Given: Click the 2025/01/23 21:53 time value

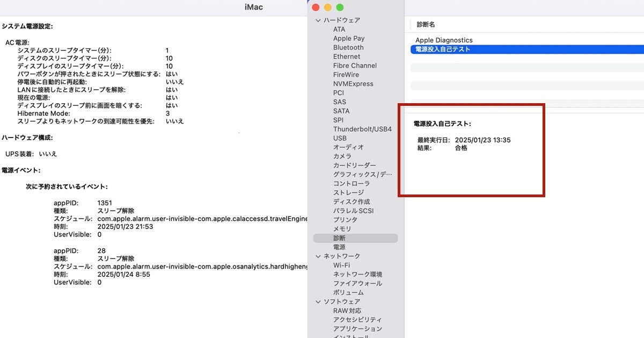Looking at the screenshot, I should [x=125, y=227].
